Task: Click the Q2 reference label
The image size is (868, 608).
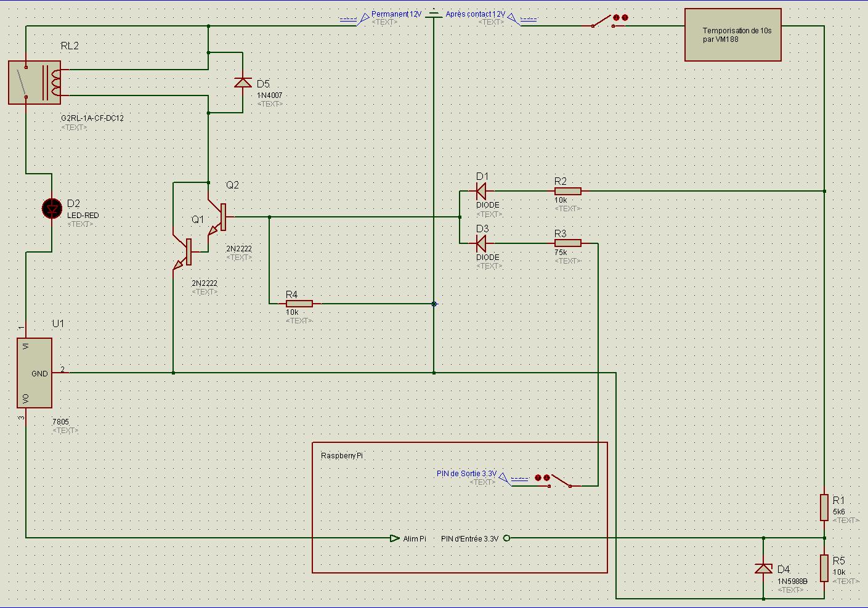Action: 232,185
